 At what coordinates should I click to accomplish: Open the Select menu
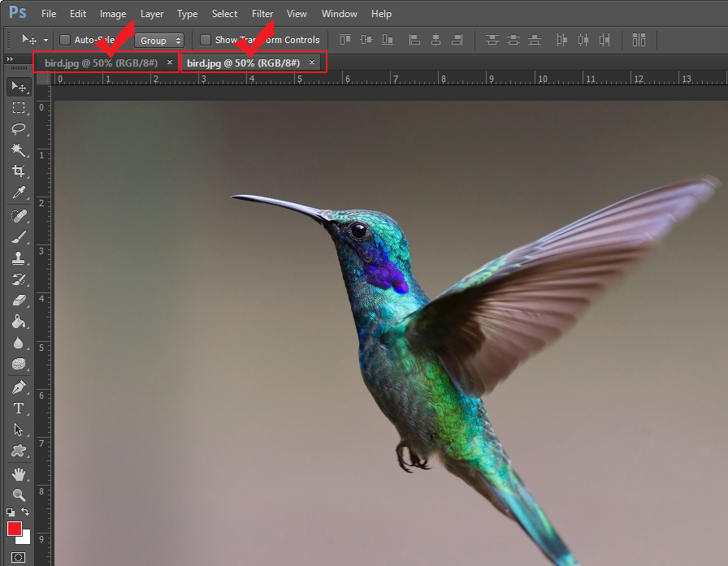click(224, 14)
